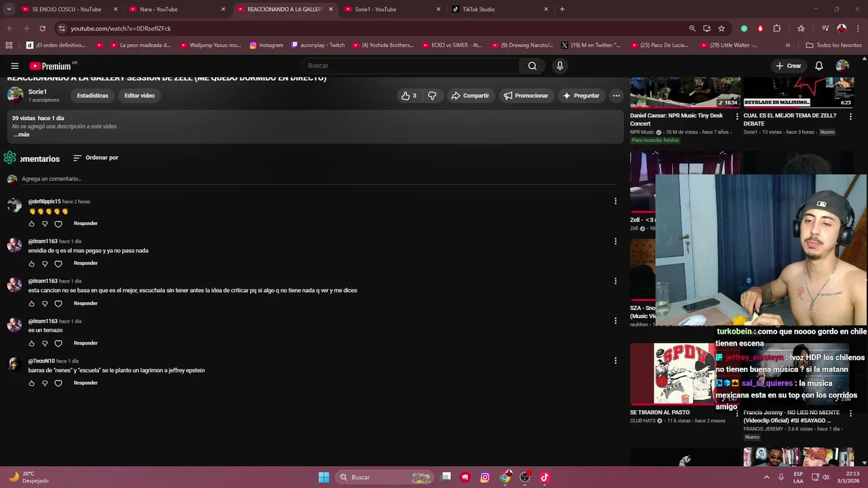This screenshot has height=488, width=868.
Task: Like the comment by @defilippis15
Action: click(32, 224)
